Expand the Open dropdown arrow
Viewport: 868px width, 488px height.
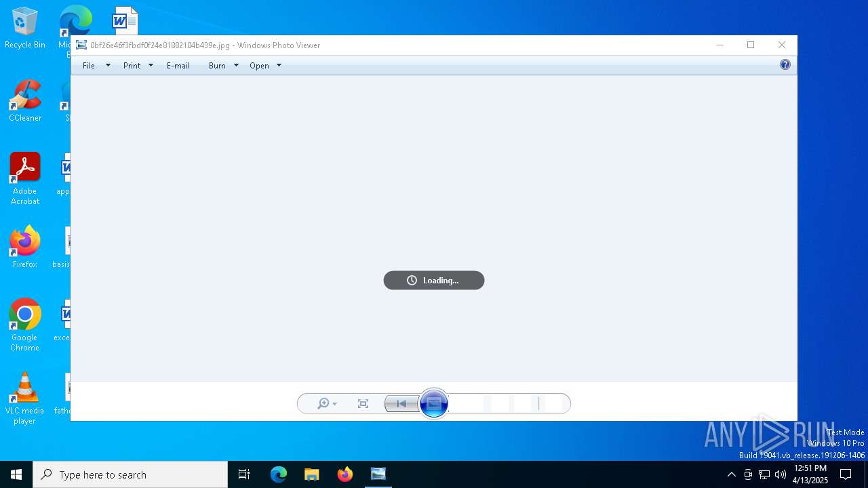[x=279, y=66]
